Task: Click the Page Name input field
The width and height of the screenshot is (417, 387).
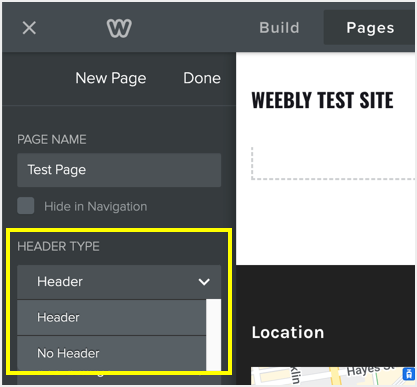Action: tap(119, 170)
